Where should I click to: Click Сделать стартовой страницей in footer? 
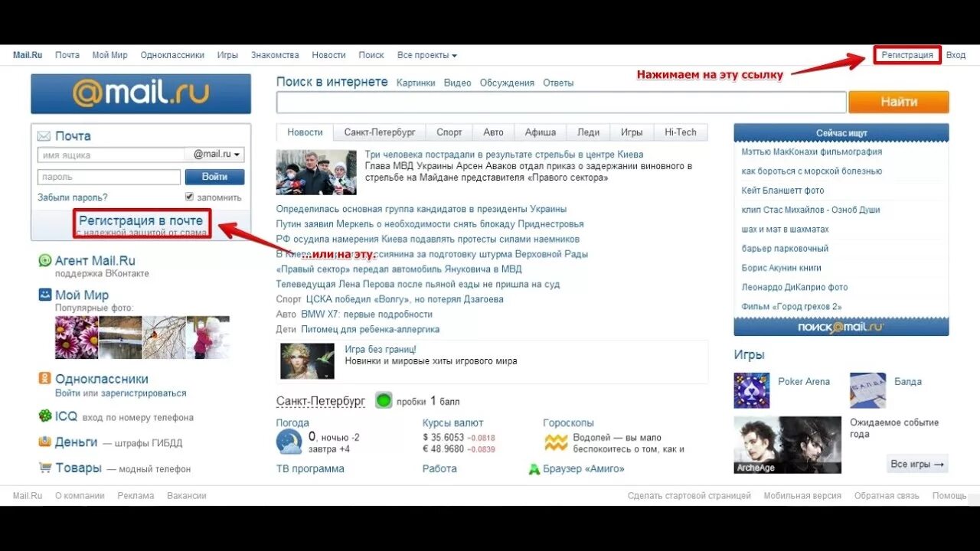(x=689, y=496)
